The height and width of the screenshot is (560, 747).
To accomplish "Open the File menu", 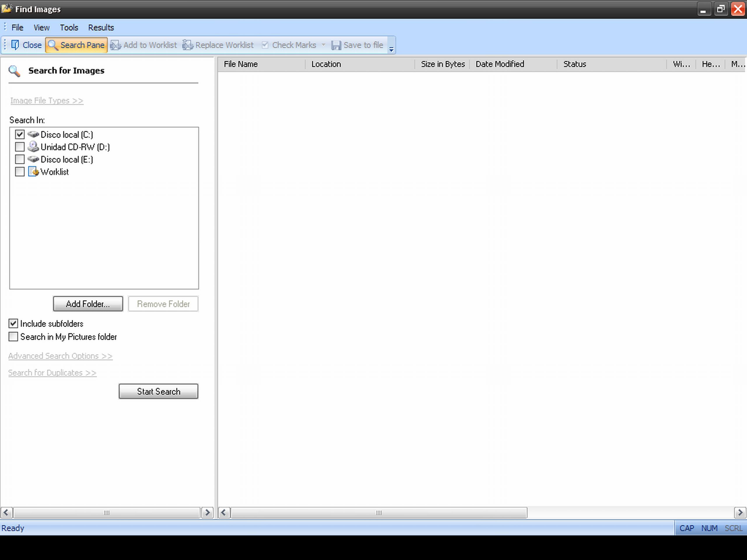I will click(x=17, y=27).
